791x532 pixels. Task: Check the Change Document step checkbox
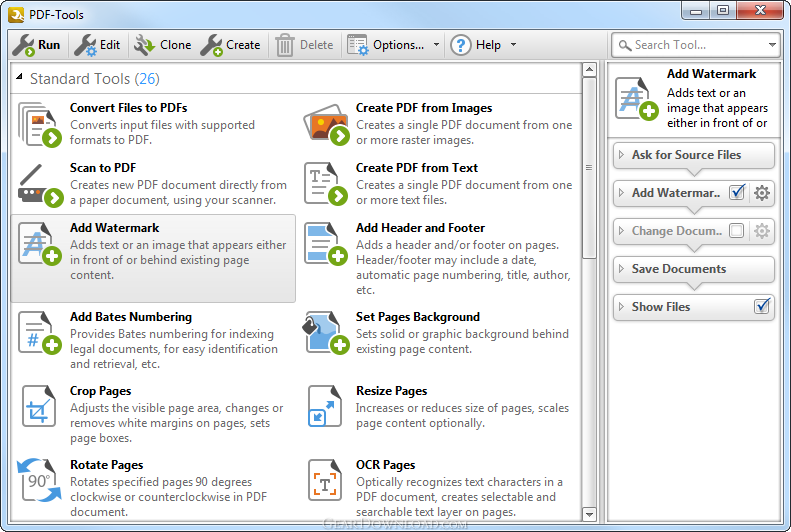[737, 231]
